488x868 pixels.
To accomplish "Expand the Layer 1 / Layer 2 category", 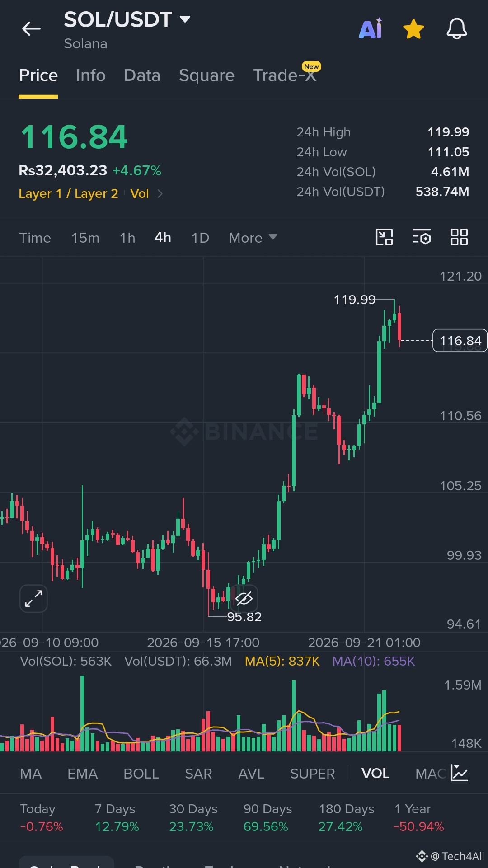I will [68, 193].
